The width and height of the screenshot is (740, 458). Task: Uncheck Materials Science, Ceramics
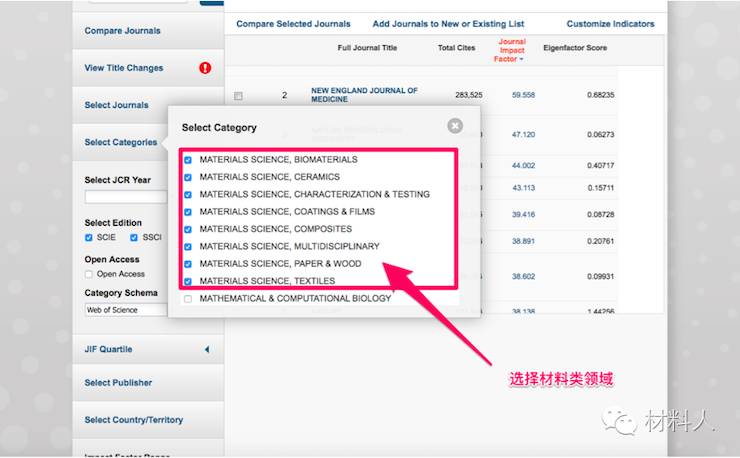(188, 178)
